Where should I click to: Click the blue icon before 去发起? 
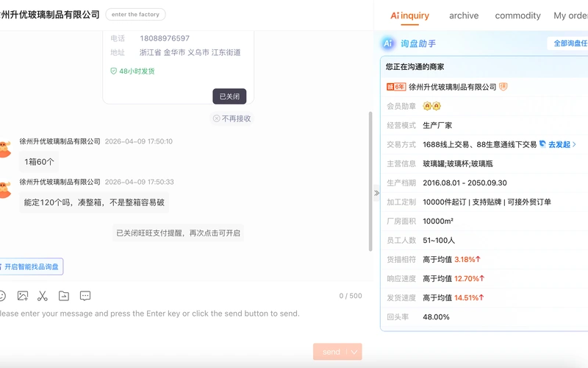click(x=542, y=144)
